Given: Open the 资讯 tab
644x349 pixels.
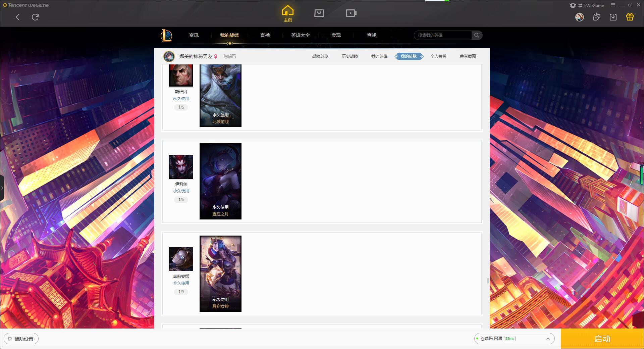Looking at the screenshot, I should [194, 35].
